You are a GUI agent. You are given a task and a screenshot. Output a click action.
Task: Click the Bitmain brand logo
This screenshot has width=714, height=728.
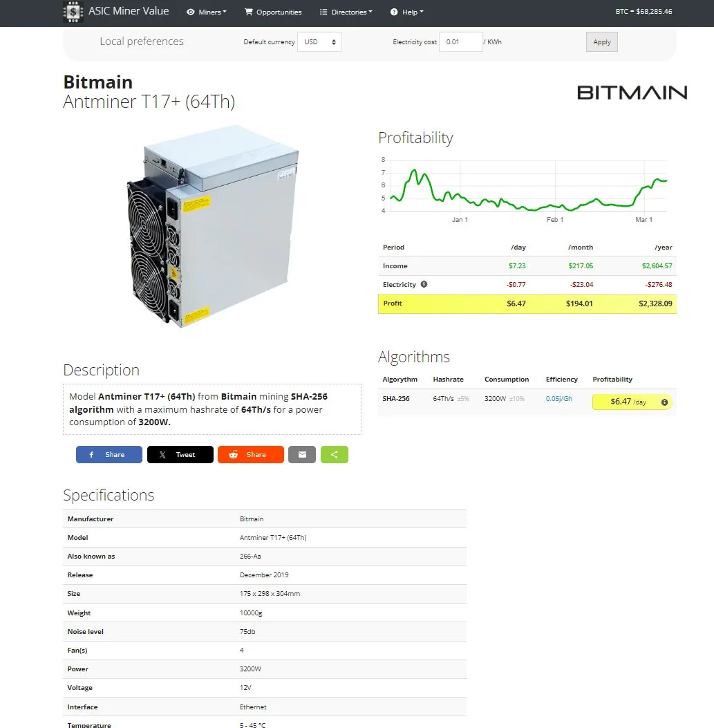(x=632, y=93)
